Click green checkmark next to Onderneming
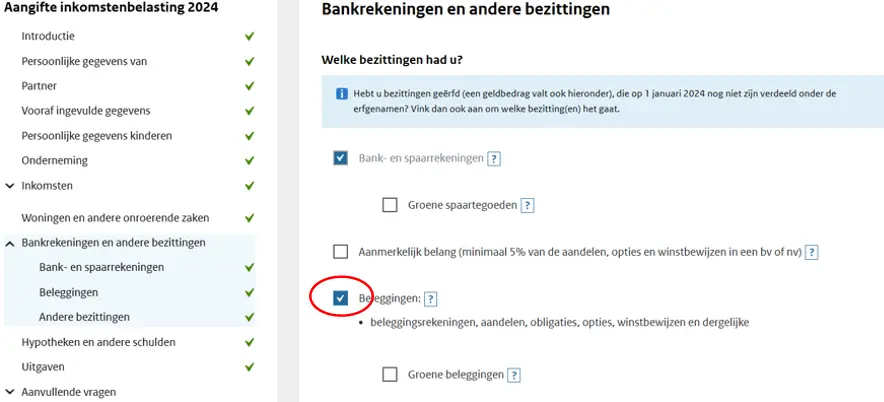884x402 pixels. coord(249,161)
